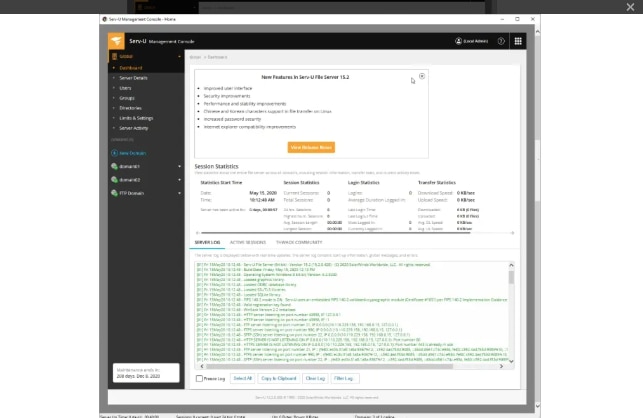Screen dimensions: 643x418
Task: Click the May 15, 2020 date value
Action: [x=263, y=193]
